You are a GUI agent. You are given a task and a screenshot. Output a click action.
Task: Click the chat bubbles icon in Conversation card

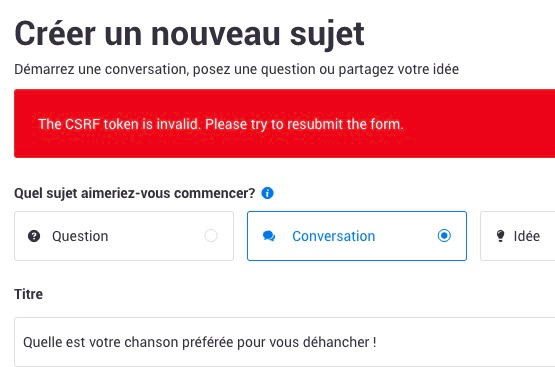point(269,236)
